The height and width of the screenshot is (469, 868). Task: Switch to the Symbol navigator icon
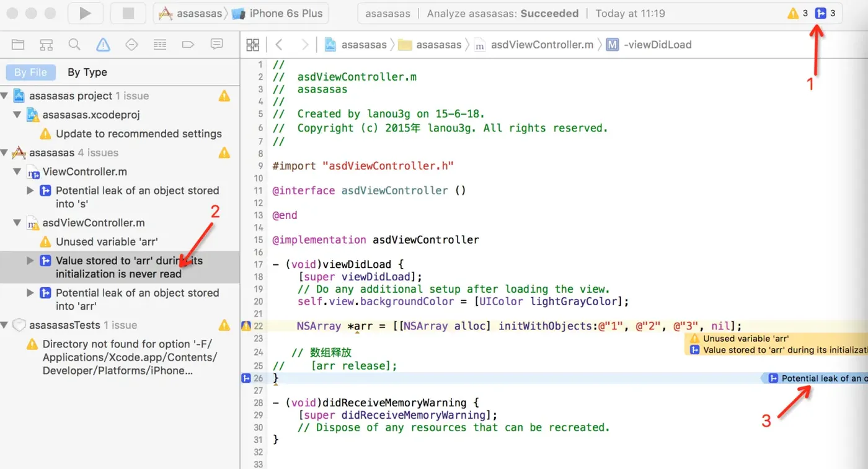[x=46, y=45]
